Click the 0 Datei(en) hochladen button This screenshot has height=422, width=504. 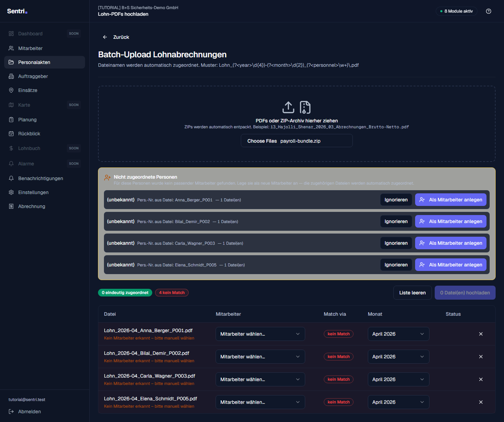pyautogui.click(x=465, y=293)
